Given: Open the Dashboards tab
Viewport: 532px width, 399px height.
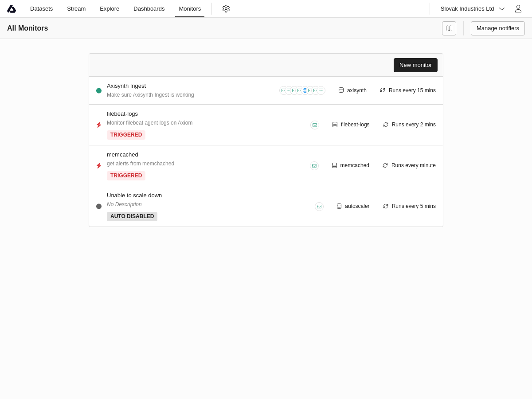Looking at the screenshot, I should click(149, 9).
